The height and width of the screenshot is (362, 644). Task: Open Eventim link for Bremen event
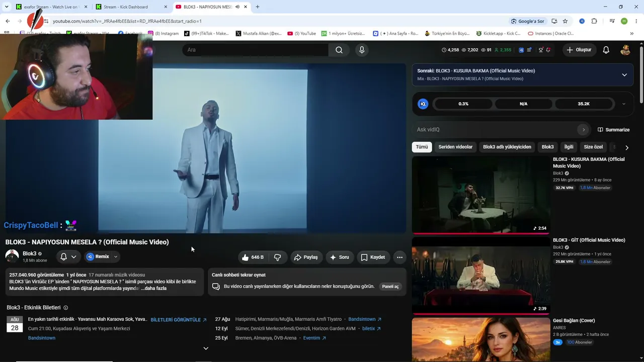pos(314,338)
